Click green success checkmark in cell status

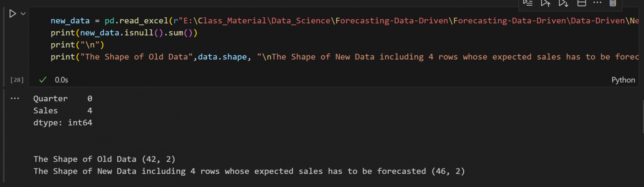point(43,80)
